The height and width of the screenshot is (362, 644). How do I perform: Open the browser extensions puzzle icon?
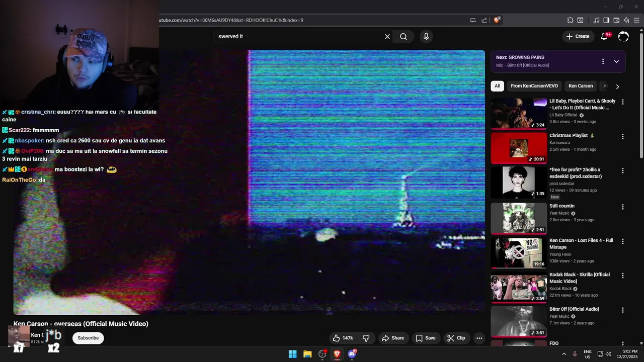[570, 20]
